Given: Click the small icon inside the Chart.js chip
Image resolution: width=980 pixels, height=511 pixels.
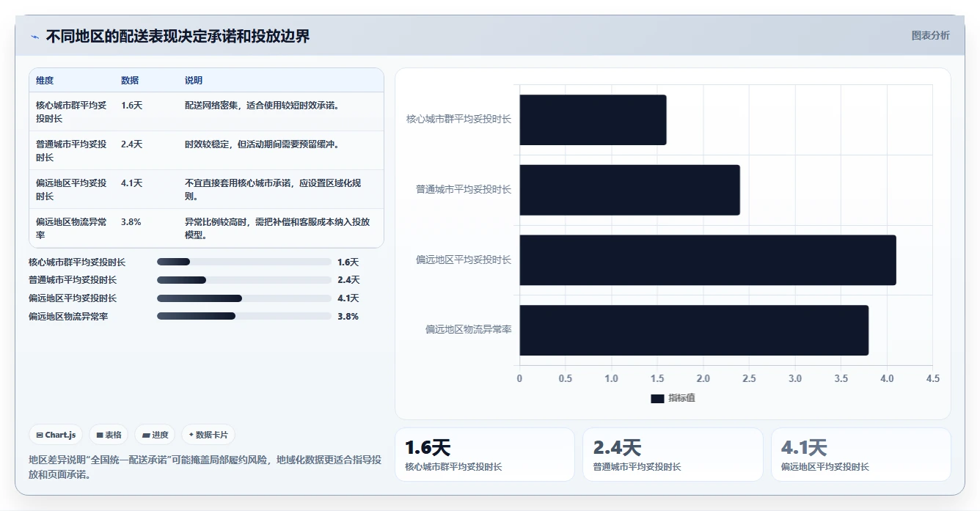Looking at the screenshot, I should 40,435.
